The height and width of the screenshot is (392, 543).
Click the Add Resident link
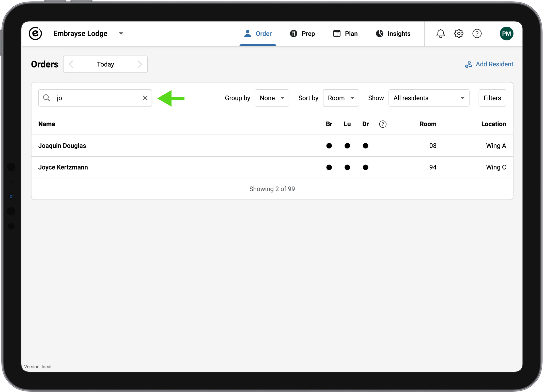[x=489, y=64]
